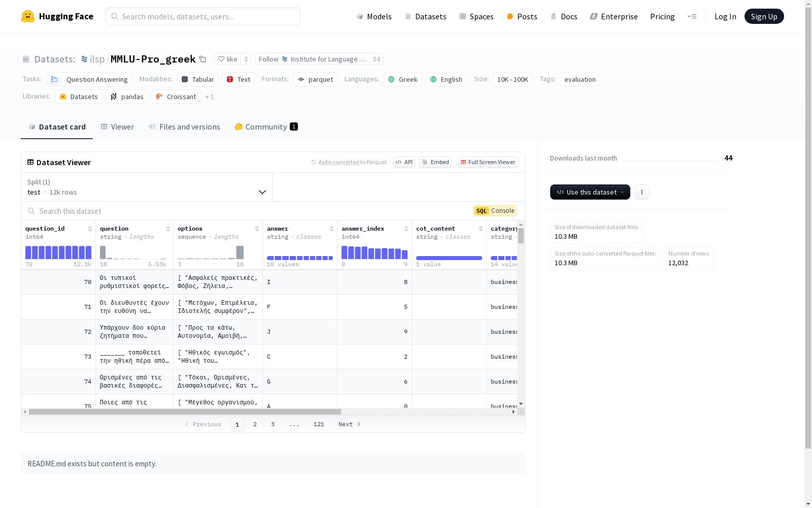812x508 pixels.
Task: Go to Models in the top navigation
Action: tap(374, 16)
